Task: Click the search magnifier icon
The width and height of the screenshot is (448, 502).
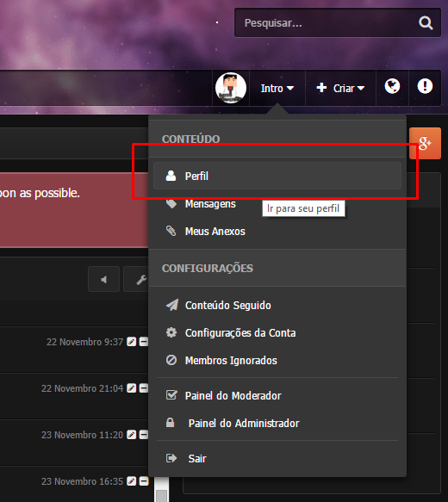Action: pyautogui.click(x=426, y=22)
